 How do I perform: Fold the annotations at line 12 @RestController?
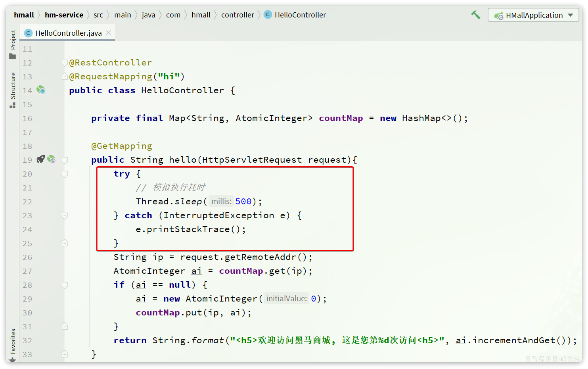65,63
